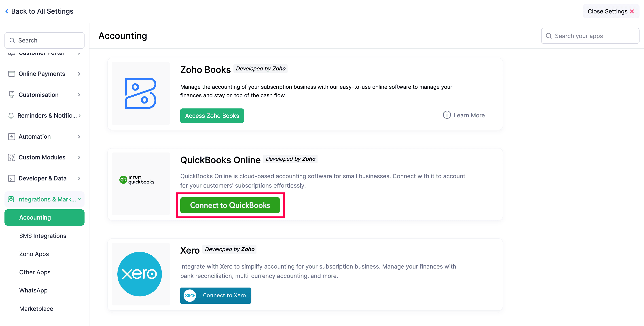Click the Intuit QuickBooks logo

point(136,180)
